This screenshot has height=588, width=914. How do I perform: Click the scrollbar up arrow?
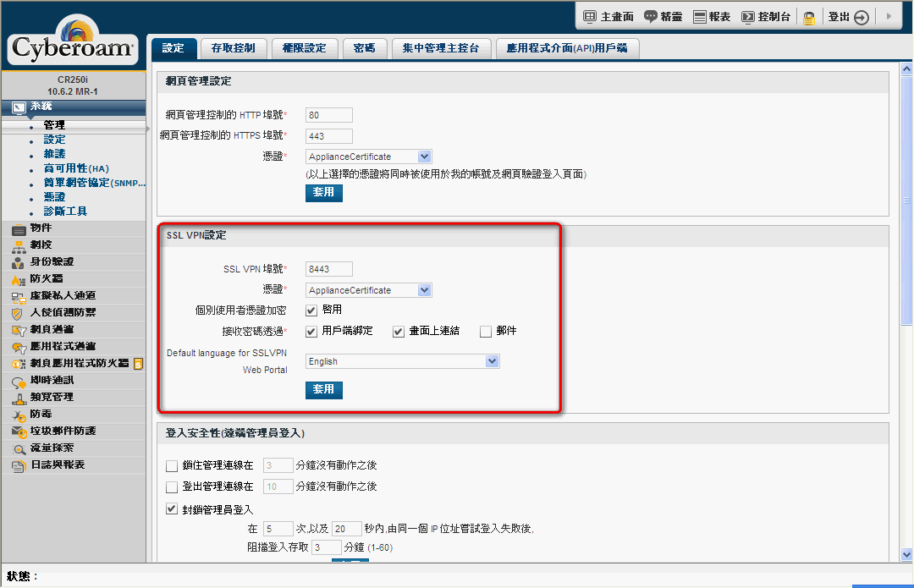(x=906, y=69)
